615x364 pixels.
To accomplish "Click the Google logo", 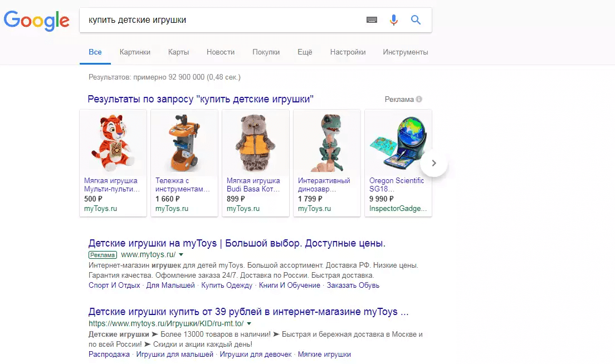I will (x=37, y=21).
